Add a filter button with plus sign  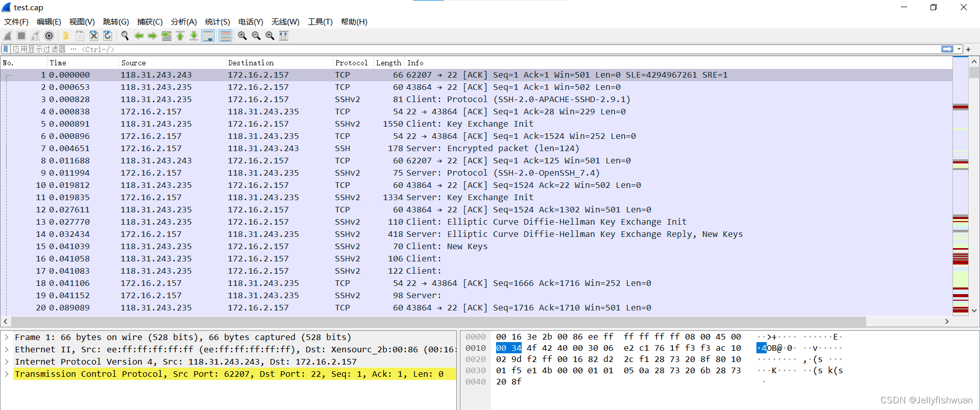[x=968, y=49]
